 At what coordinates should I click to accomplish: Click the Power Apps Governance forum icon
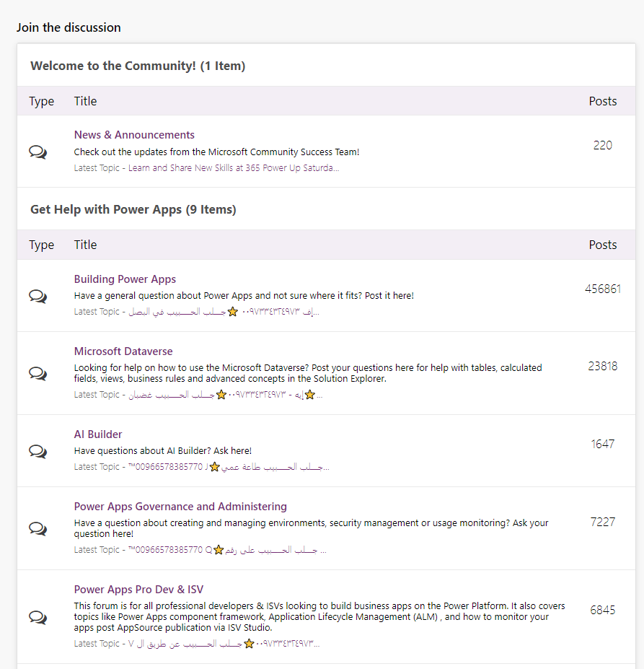38,528
